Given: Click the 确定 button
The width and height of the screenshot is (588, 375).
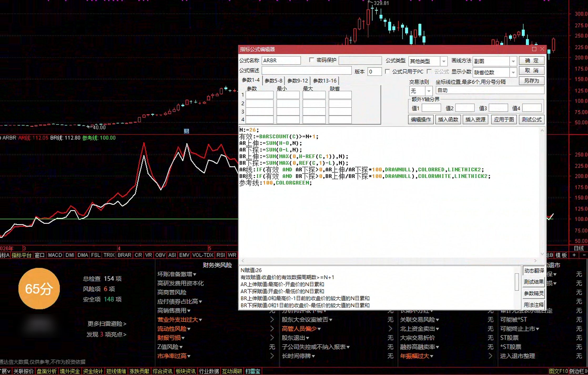Looking at the screenshot, I should click(531, 61).
